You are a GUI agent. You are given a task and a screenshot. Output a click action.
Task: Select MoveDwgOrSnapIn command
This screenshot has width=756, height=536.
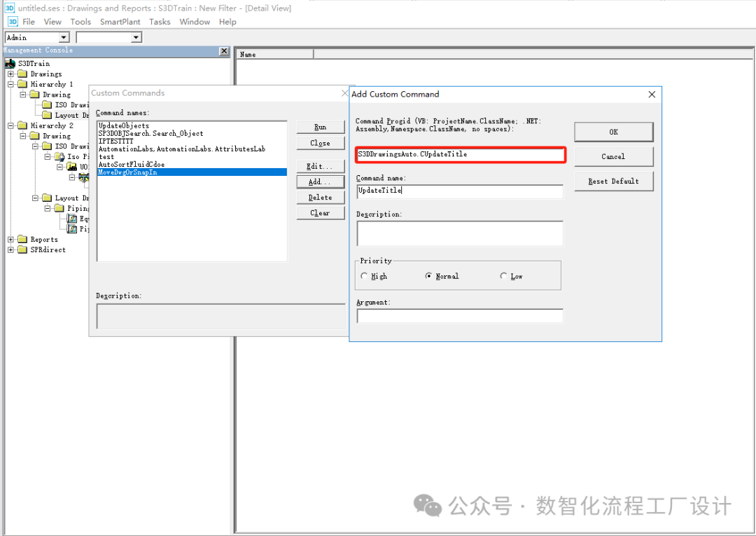[192, 172]
